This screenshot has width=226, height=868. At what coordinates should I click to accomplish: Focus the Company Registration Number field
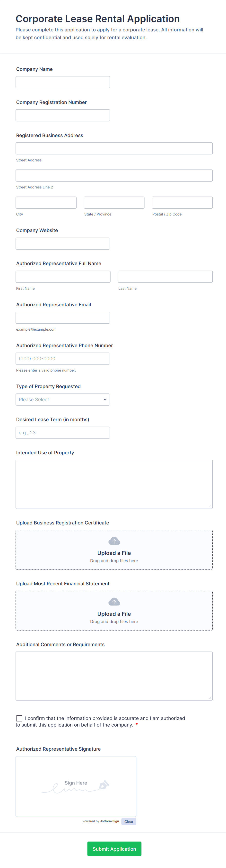click(x=62, y=115)
